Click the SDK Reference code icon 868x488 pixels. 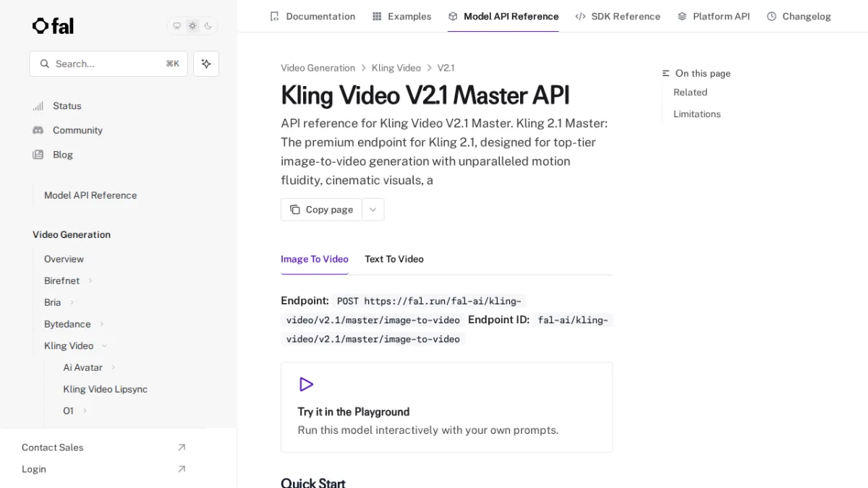580,16
